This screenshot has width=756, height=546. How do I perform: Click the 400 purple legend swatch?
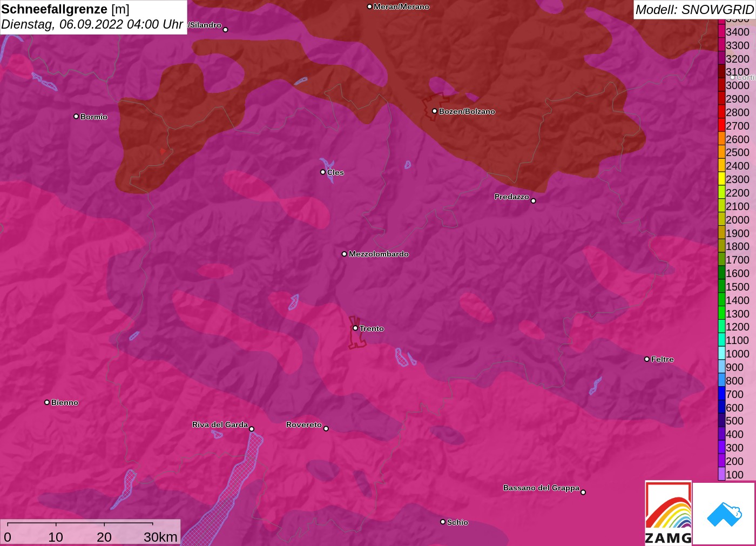pyautogui.click(x=721, y=434)
